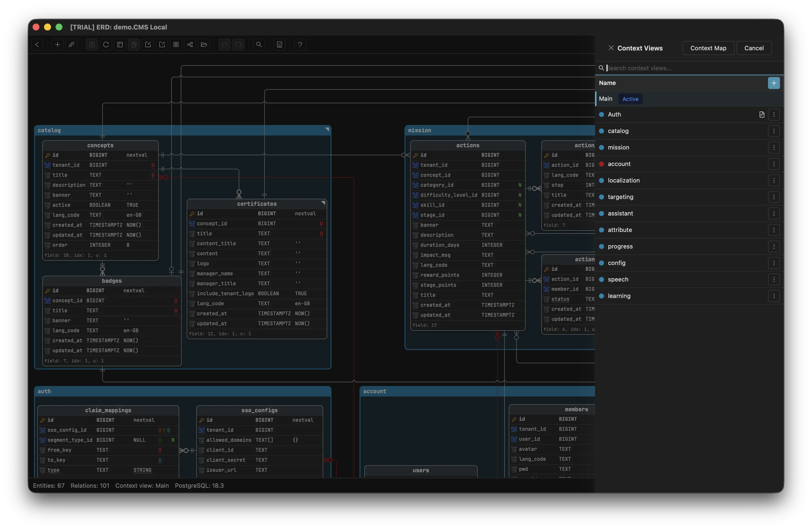This screenshot has width=812, height=530.
Task: Open the three-dot menu for config
Action: (773, 263)
